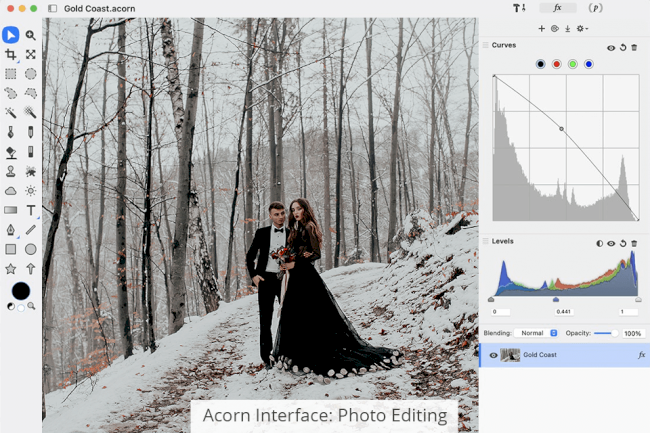Reset the Curves filter
The width and height of the screenshot is (650, 433).
coord(623,48)
